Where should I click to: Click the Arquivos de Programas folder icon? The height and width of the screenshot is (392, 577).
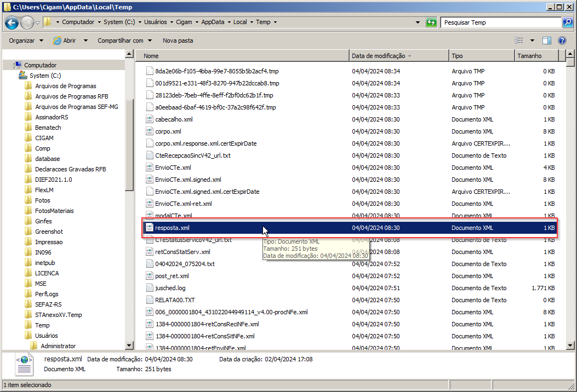28,85
